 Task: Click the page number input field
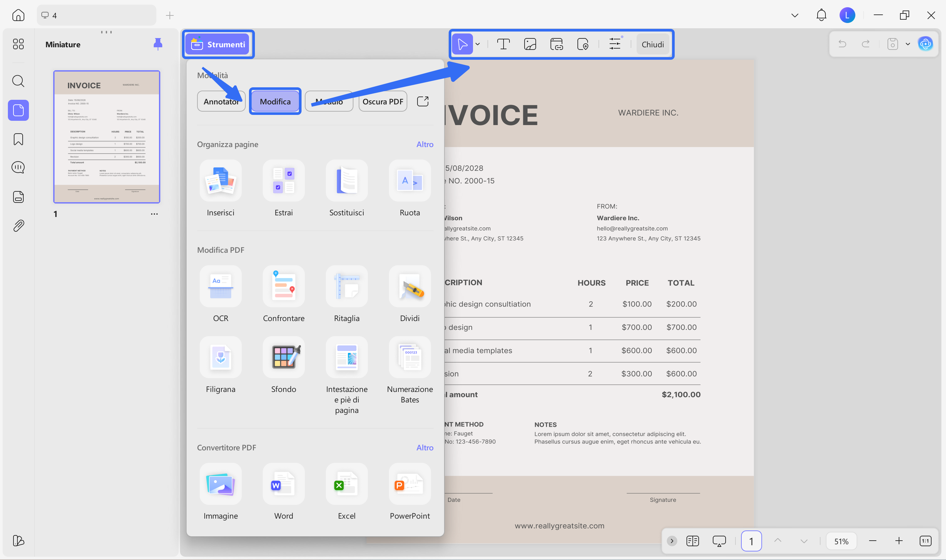pyautogui.click(x=751, y=541)
